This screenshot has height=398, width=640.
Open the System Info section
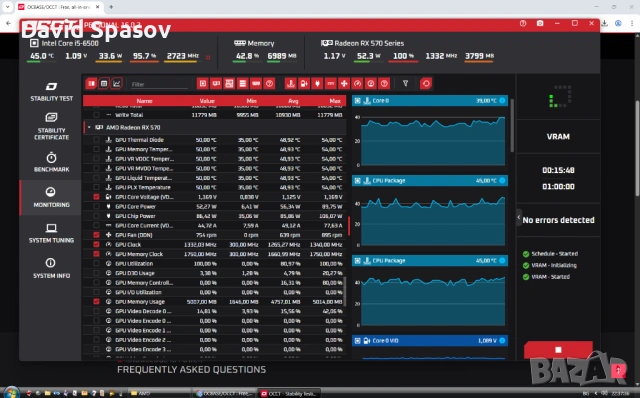(x=51, y=269)
